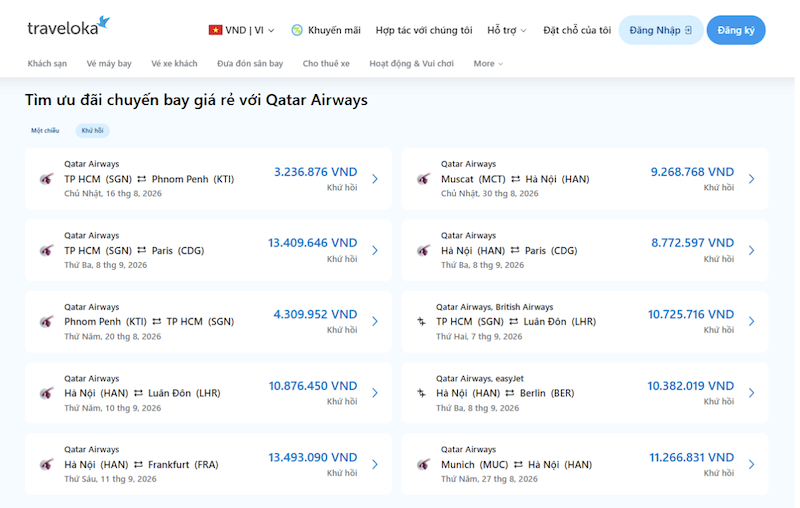Viewport: 800px width, 508px height.
Task: Click the Qatar Airways, British Airways label
Action: point(494,307)
